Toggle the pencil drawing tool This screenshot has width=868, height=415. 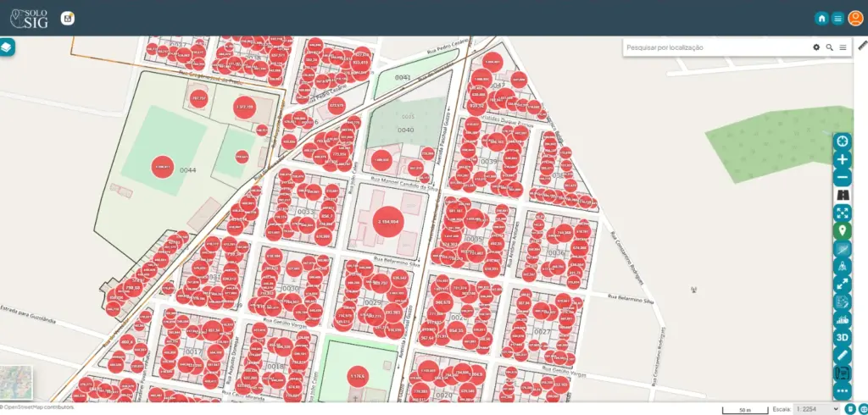842,355
